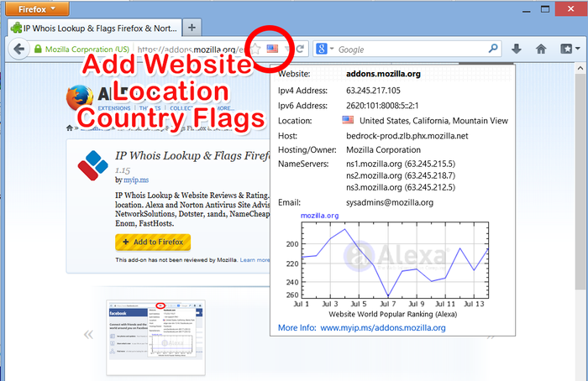Go back with the back arrow

pos(18,49)
